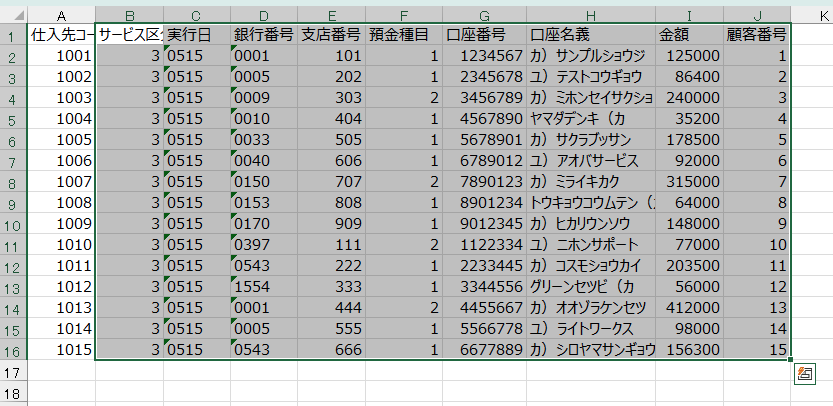Select cell with 仕入先コード header text
Image resolution: width=833 pixels, height=406 pixels.
tap(61, 35)
